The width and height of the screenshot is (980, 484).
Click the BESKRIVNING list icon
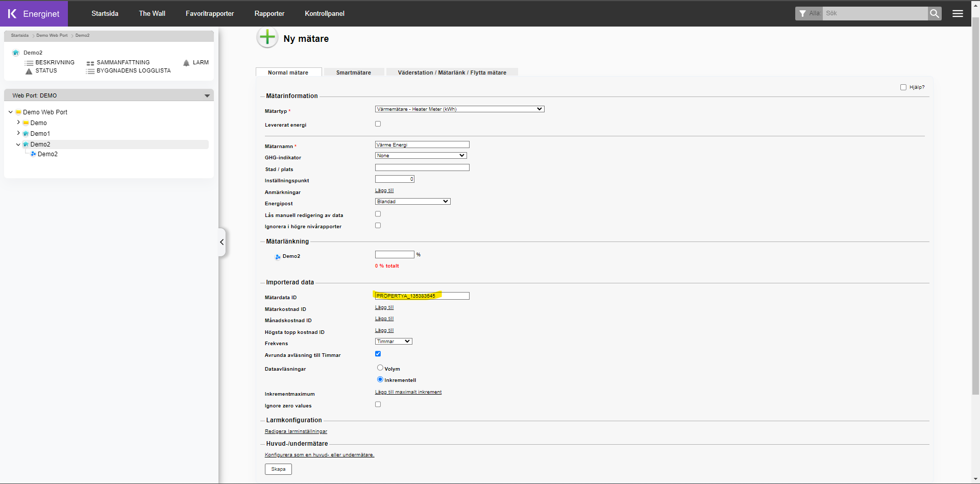[x=29, y=63]
